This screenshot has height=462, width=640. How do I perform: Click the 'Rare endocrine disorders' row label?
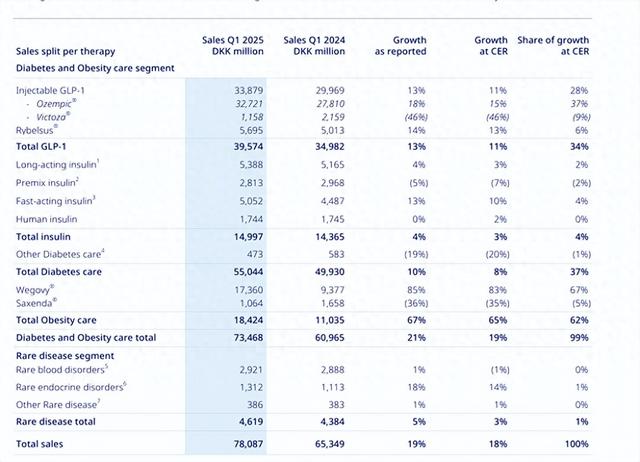point(72,387)
